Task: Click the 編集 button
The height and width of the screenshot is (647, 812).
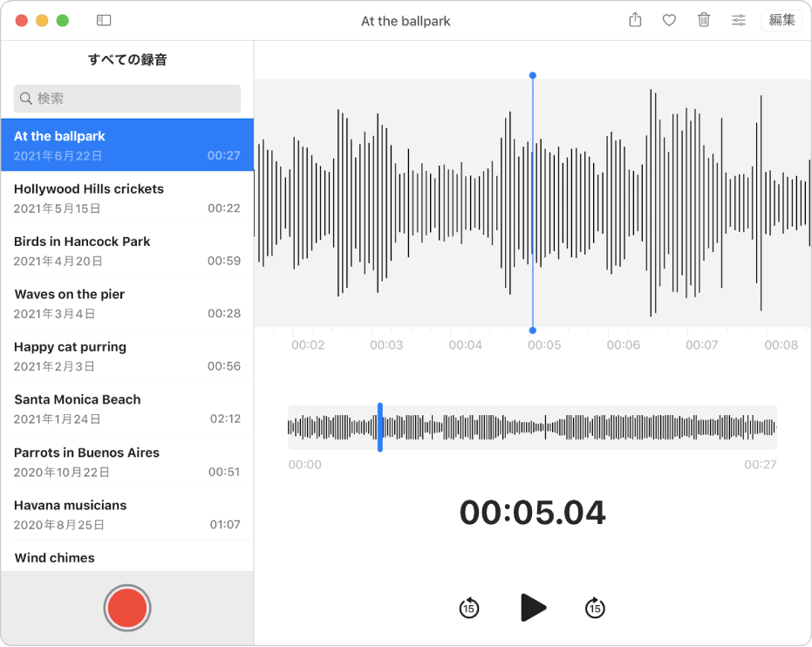Action: [x=781, y=20]
